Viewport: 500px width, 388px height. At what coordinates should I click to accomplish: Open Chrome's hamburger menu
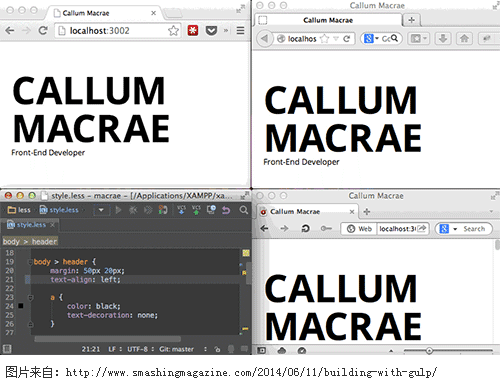point(240,31)
